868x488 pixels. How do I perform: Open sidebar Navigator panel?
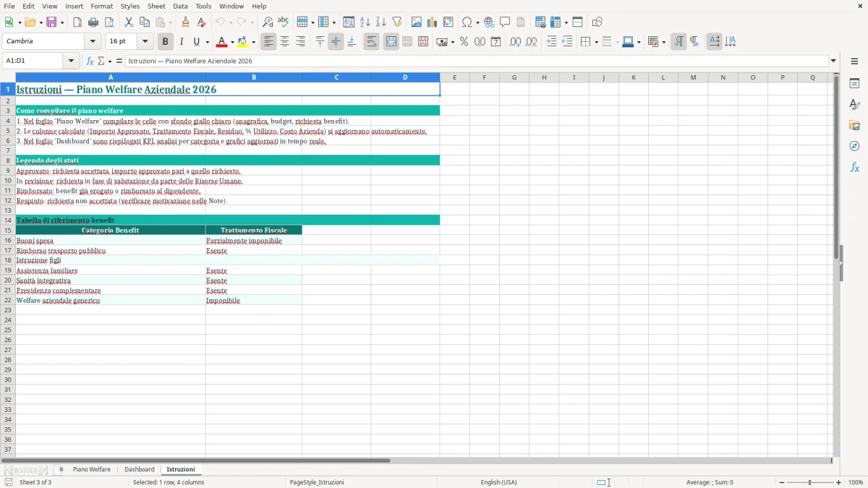click(x=854, y=146)
